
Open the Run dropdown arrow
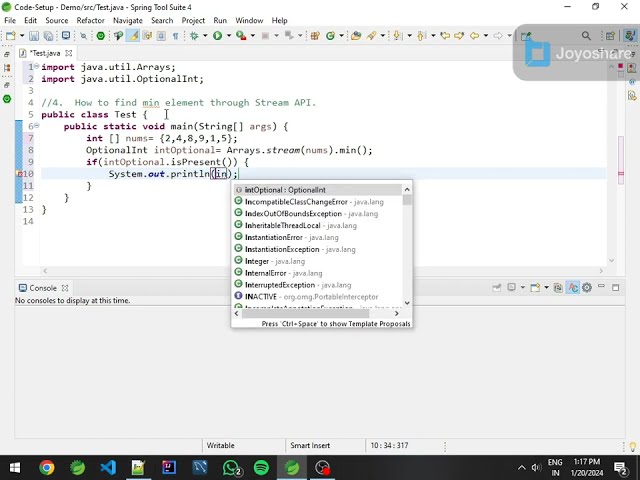pos(229,36)
